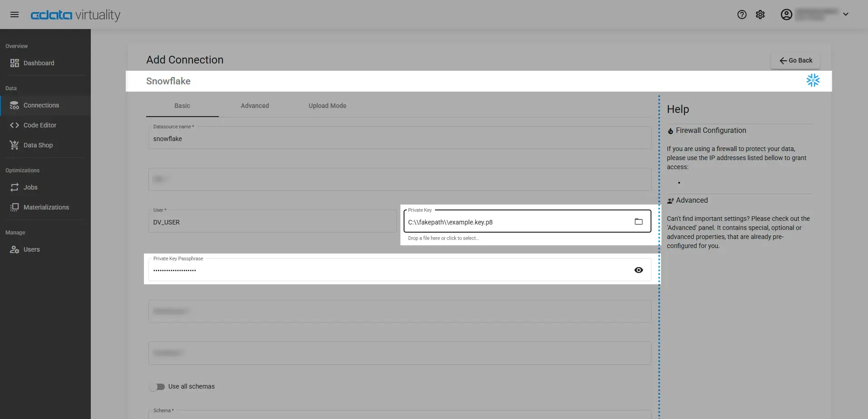Open the help question mark icon
This screenshot has width=868, height=419.
[742, 15]
